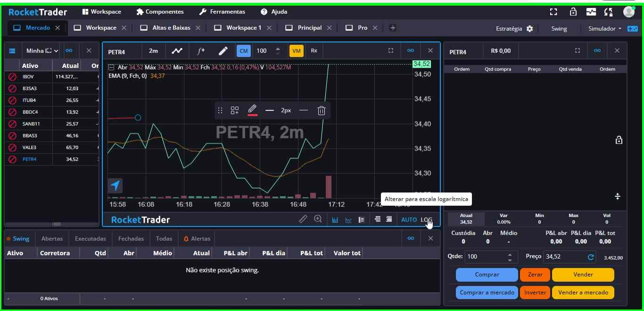Click the volume bars icon below the chart

[x=335, y=219]
